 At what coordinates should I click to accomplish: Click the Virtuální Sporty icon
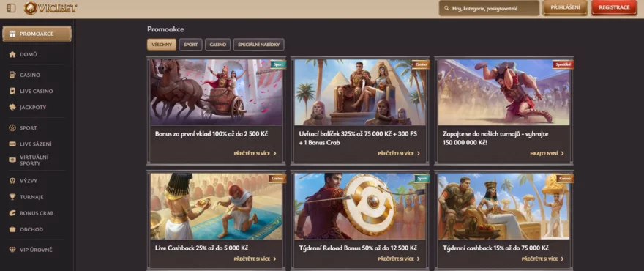click(x=12, y=160)
